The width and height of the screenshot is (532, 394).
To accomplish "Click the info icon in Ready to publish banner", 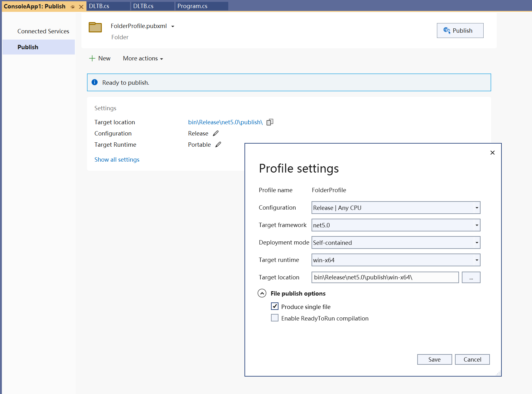I will 94,82.
